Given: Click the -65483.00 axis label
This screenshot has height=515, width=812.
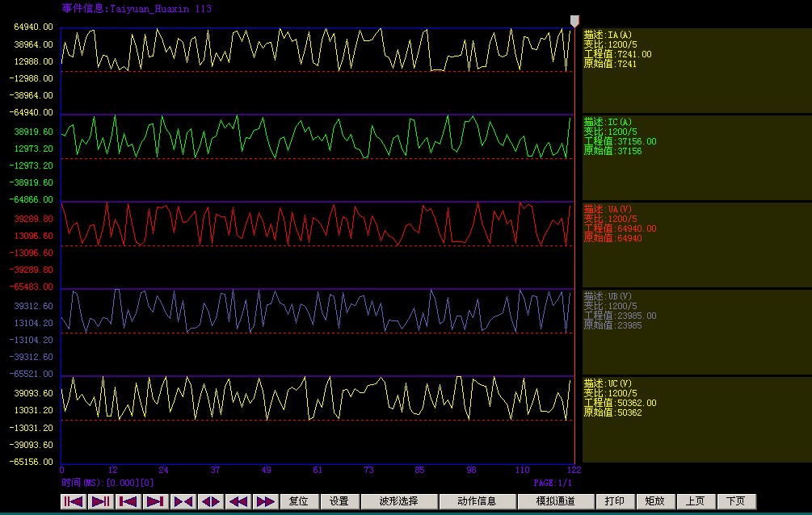Looking at the screenshot, I should coord(31,287).
